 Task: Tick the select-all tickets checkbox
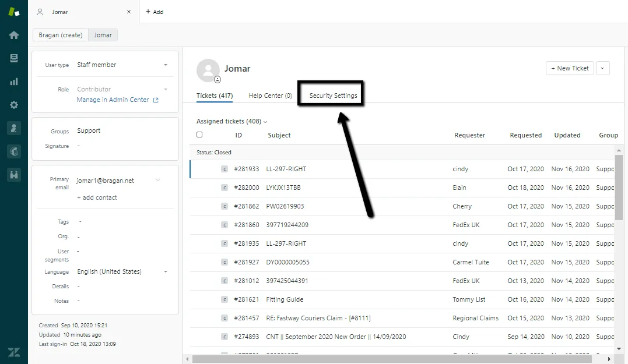[199, 135]
